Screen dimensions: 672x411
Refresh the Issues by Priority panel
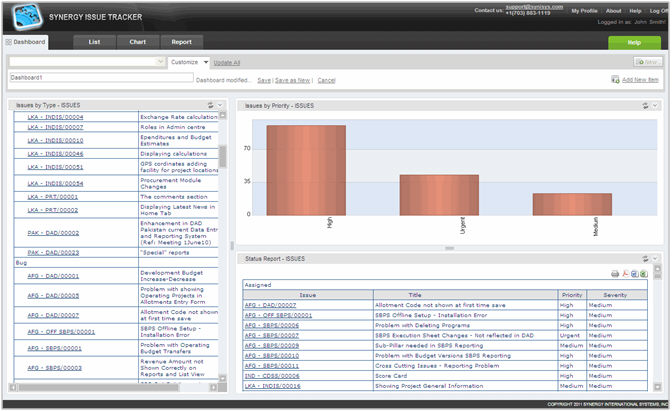645,105
